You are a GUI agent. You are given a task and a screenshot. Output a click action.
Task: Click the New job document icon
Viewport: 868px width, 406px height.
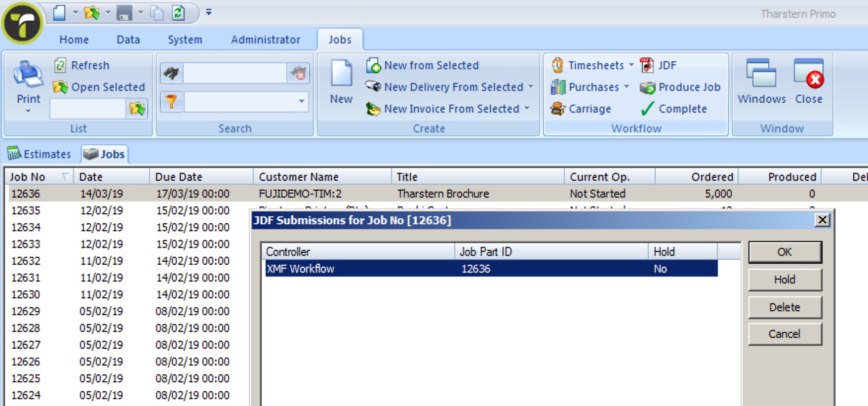[341, 75]
